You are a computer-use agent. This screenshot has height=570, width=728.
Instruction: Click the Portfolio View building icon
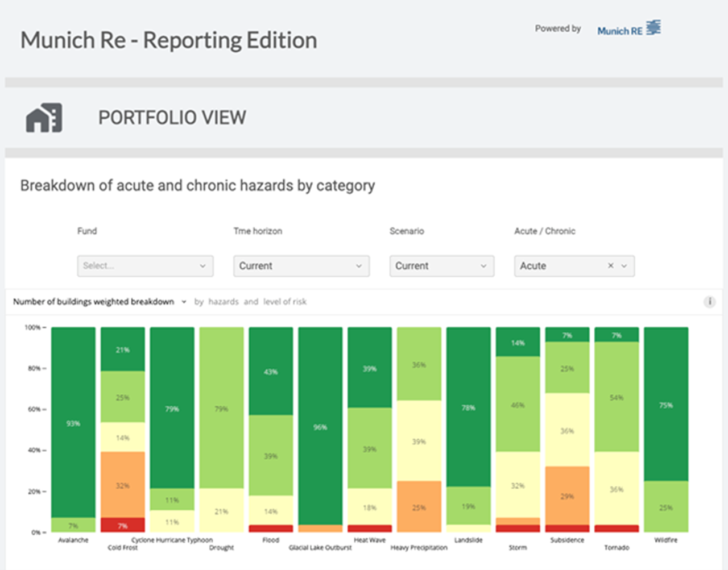pos(43,117)
